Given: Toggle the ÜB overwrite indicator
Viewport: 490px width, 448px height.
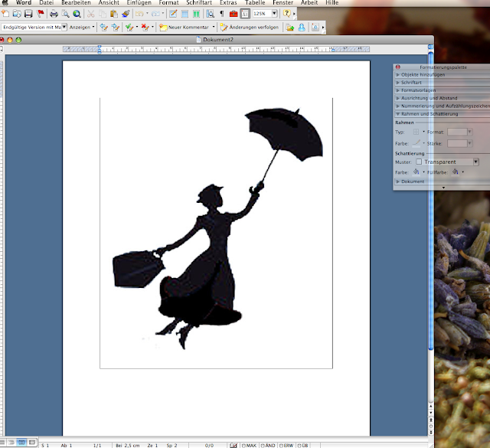Looking at the screenshot, I should pyautogui.click(x=303, y=446).
